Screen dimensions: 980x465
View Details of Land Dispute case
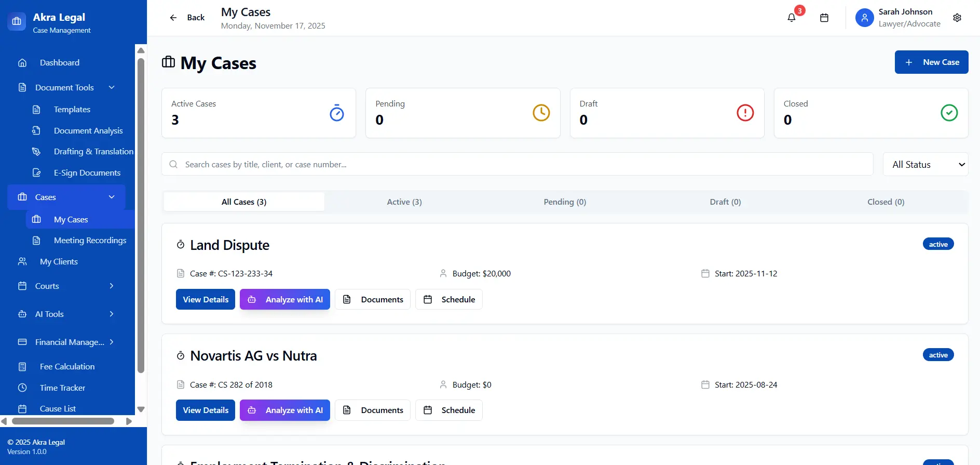point(206,300)
